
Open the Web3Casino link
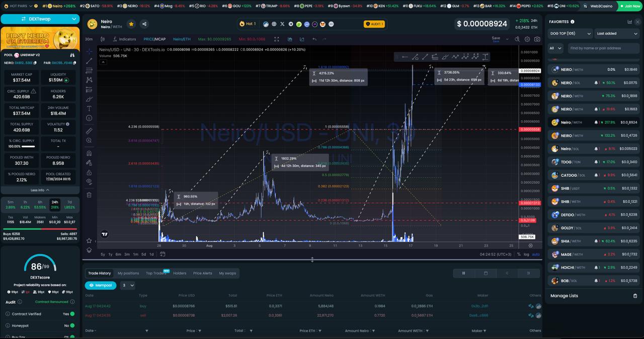point(598,6)
